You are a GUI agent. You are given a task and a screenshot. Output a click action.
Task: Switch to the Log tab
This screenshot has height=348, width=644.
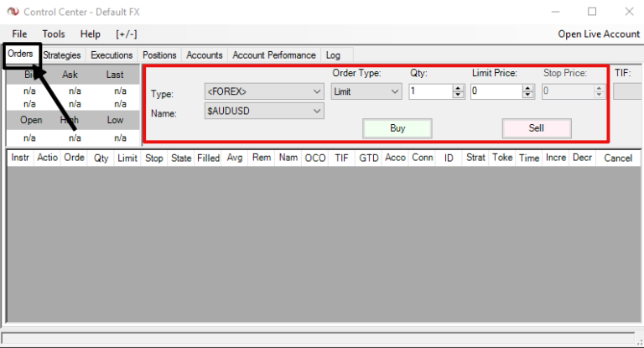(333, 55)
